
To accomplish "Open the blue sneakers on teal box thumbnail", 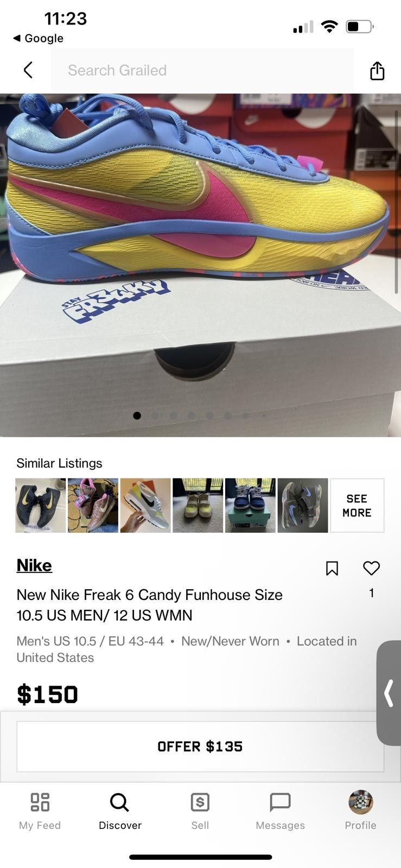I will [250, 506].
